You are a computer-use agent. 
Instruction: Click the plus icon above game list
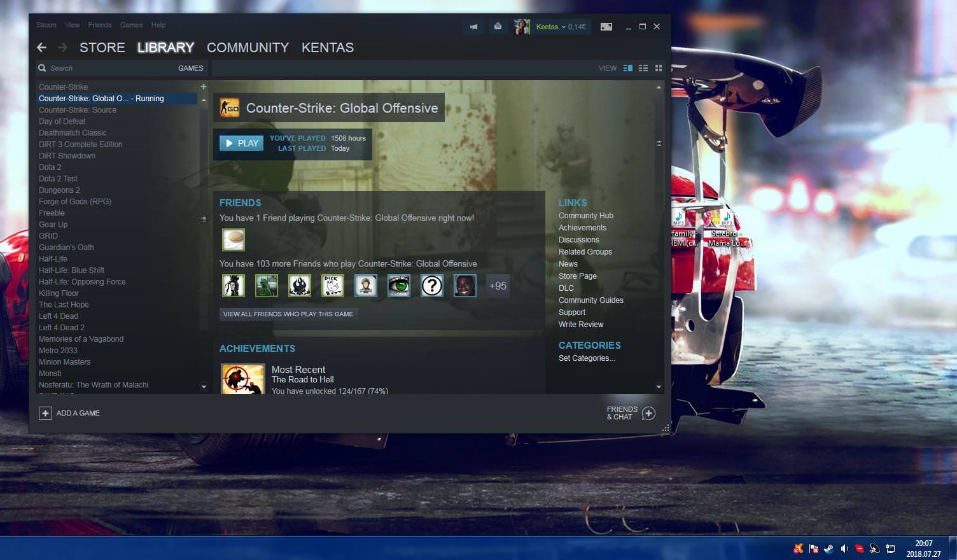(204, 87)
